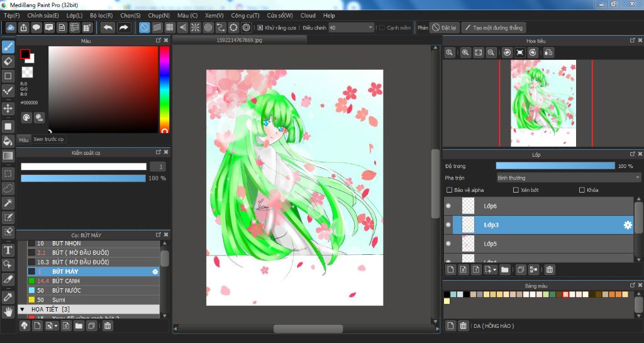Enable the Khóa checkbox

(x=582, y=190)
